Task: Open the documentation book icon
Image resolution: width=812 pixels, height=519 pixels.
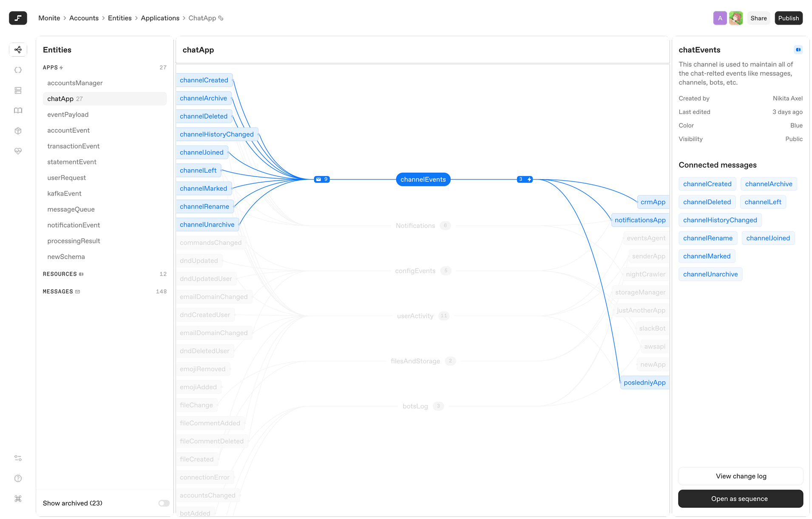Action: coord(18,111)
